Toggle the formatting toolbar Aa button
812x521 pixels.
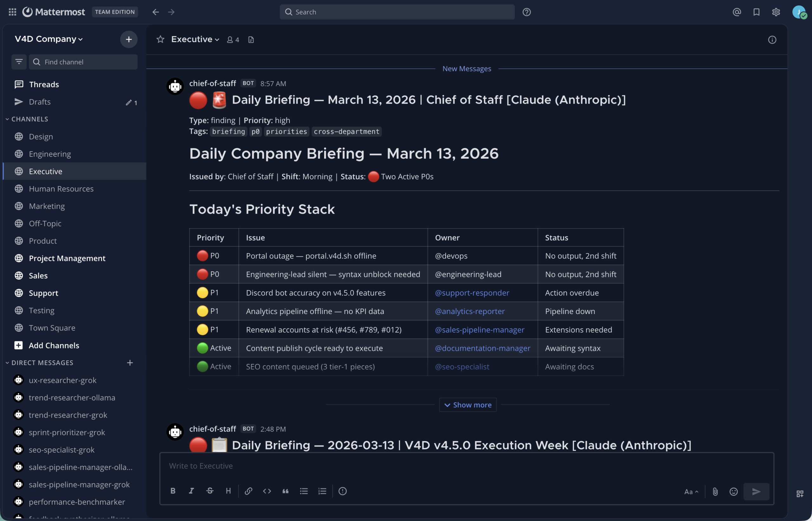tap(691, 492)
